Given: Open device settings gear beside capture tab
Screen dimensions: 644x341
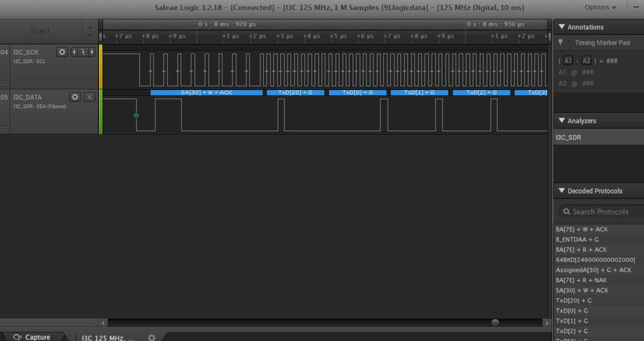Looking at the screenshot, I should click(x=152, y=337).
